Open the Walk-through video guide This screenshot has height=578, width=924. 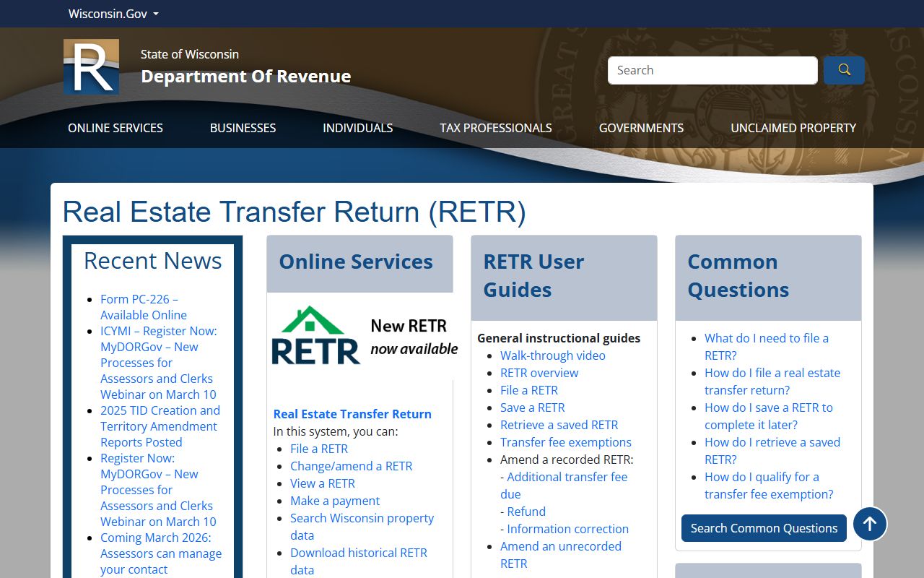point(553,355)
